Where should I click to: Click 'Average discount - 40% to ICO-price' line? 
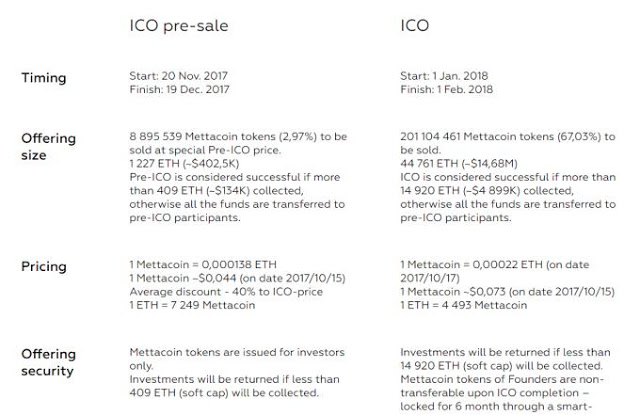click(224, 292)
